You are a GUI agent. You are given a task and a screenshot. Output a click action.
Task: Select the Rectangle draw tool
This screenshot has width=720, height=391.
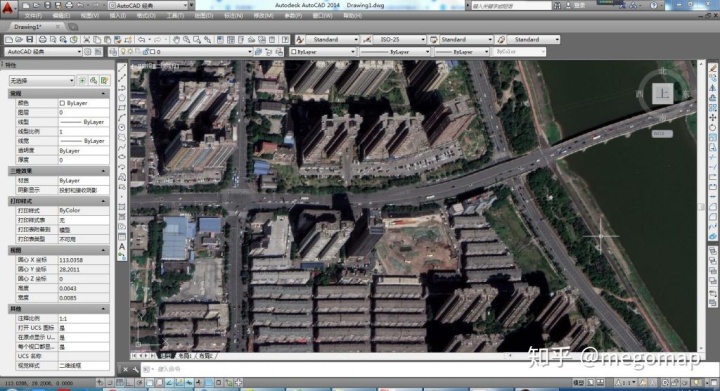(122, 108)
